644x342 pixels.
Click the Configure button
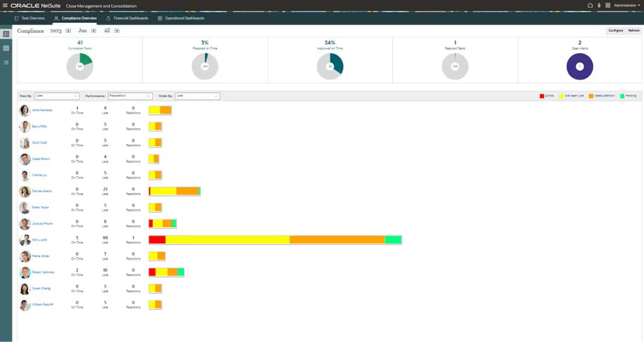(615, 31)
